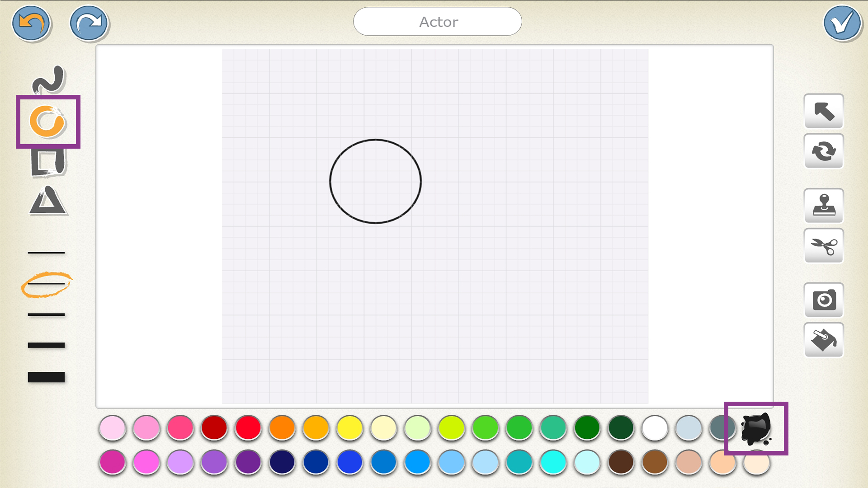Screen dimensions: 868x488
Task: Select the orange color swatch
Action: pos(282,427)
